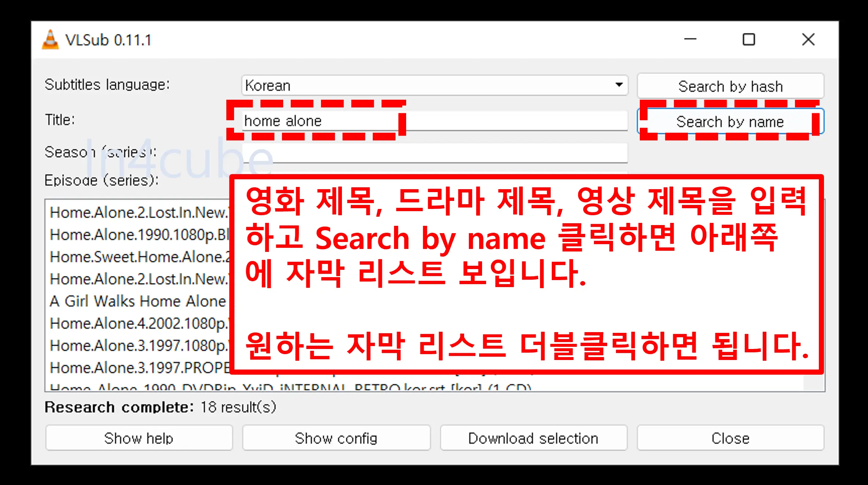This screenshot has width=868, height=485.
Task: Click Search by name button
Action: (730, 121)
